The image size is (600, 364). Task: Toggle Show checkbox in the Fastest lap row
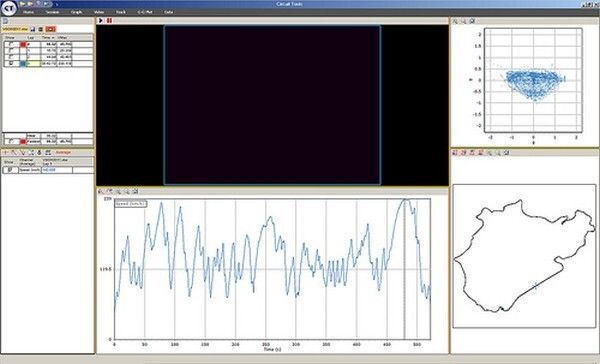[x=11, y=142]
